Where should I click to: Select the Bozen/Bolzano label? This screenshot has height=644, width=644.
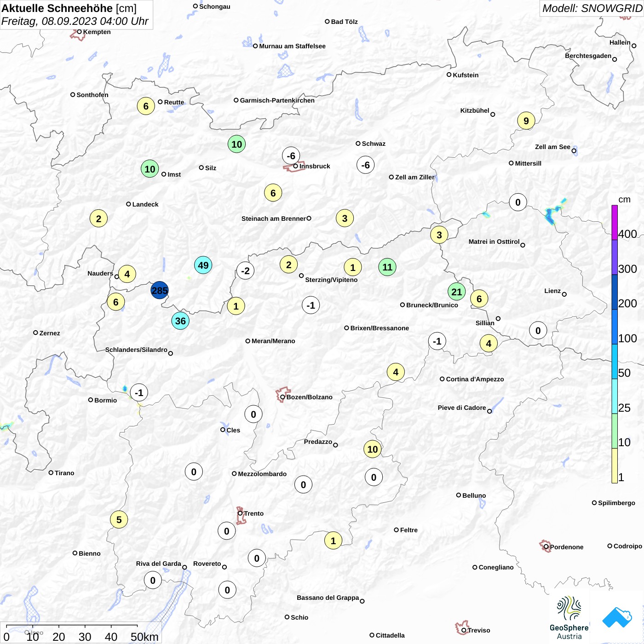[309, 397]
